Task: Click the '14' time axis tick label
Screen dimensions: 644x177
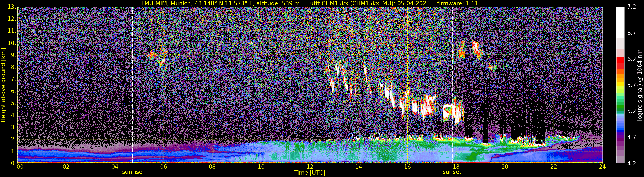Action: [358, 167]
